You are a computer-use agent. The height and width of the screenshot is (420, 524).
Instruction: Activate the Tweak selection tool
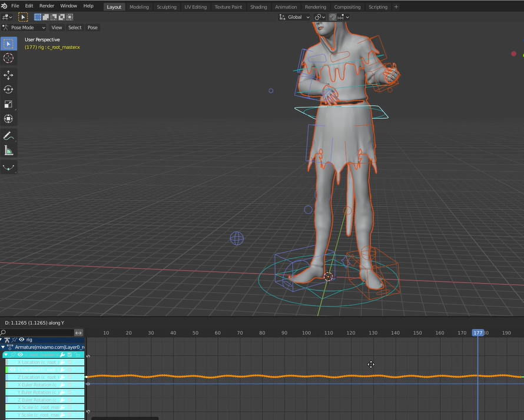8,43
